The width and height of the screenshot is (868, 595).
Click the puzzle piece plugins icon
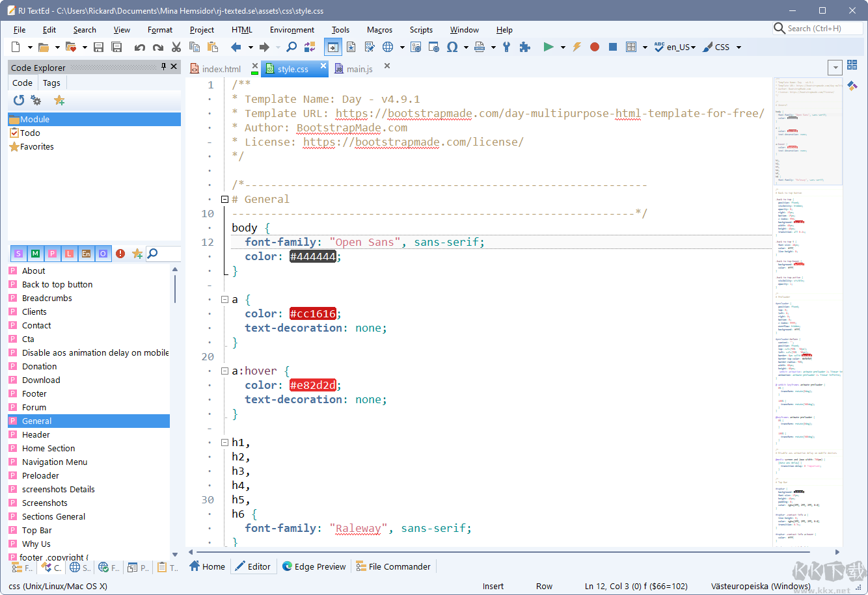click(524, 47)
